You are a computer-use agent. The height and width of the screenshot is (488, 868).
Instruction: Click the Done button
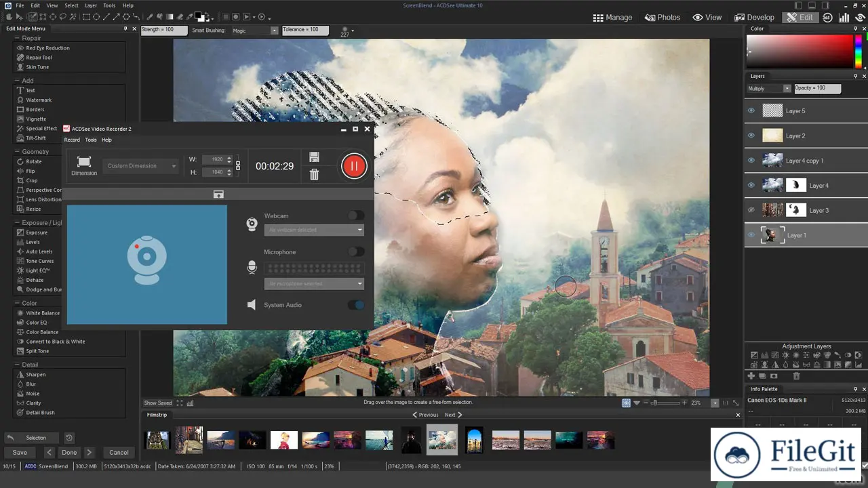(69, 453)
